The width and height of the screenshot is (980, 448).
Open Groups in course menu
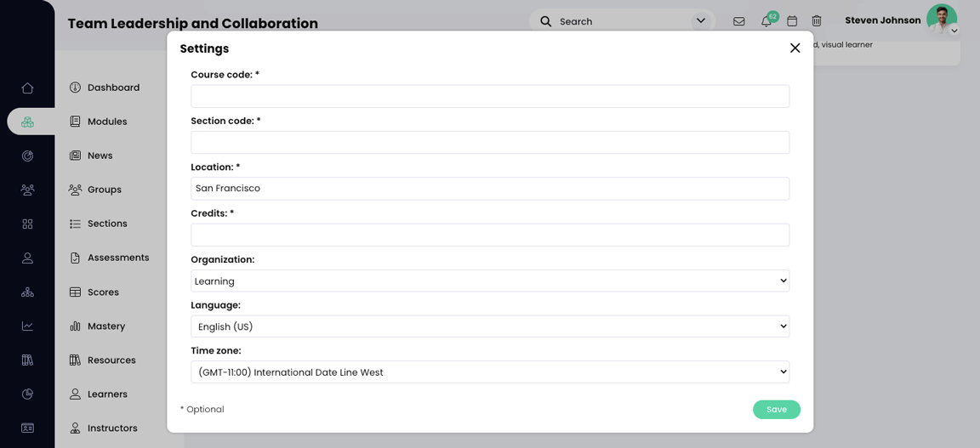95,190
